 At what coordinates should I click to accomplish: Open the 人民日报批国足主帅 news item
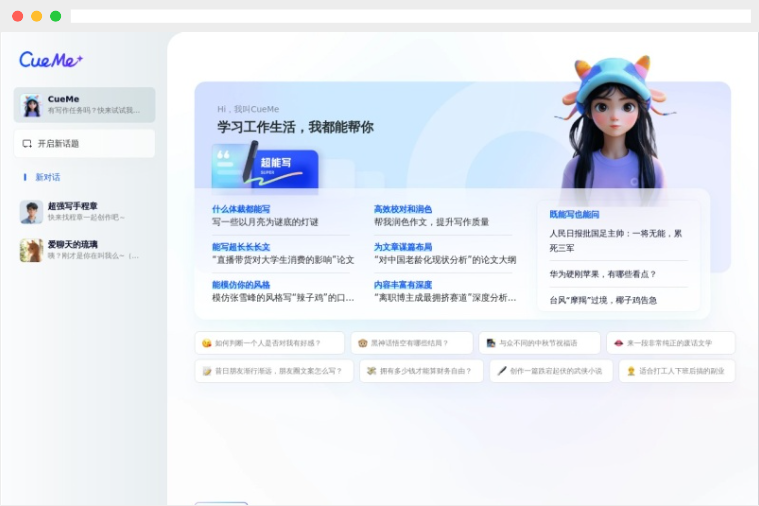click(x=616, y=241)
